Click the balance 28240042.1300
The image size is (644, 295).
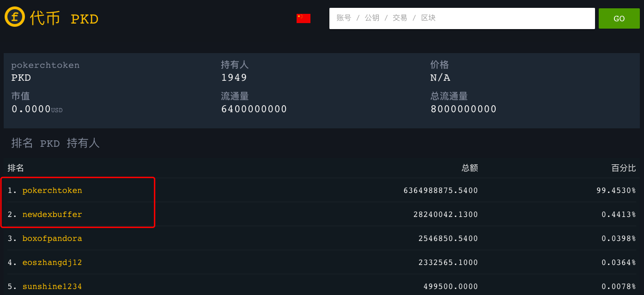tap(446, 214)
